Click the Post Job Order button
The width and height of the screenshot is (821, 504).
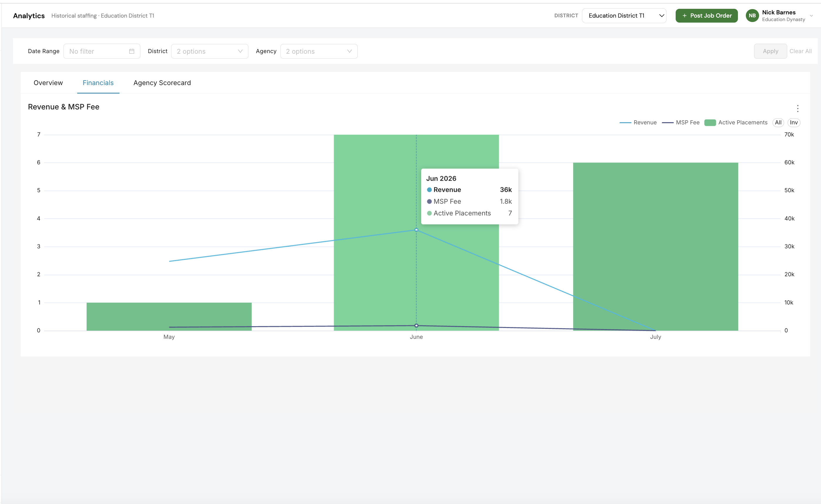click(706, 16)
